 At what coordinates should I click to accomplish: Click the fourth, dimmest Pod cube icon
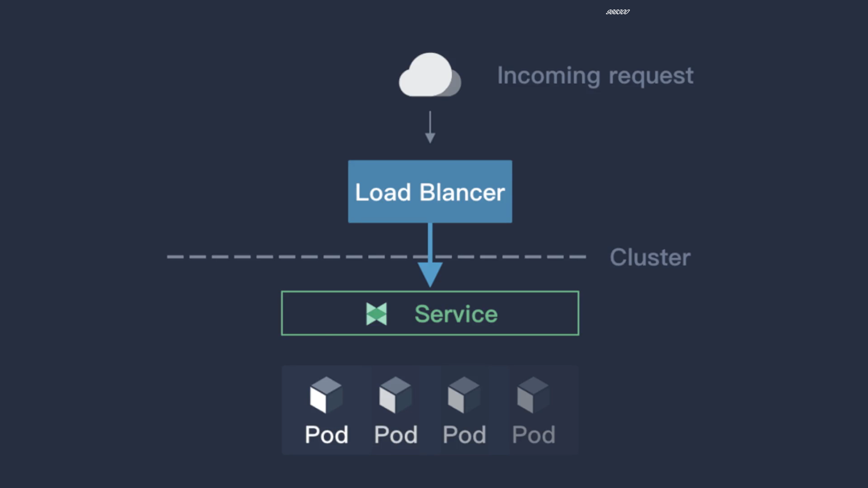533,395
